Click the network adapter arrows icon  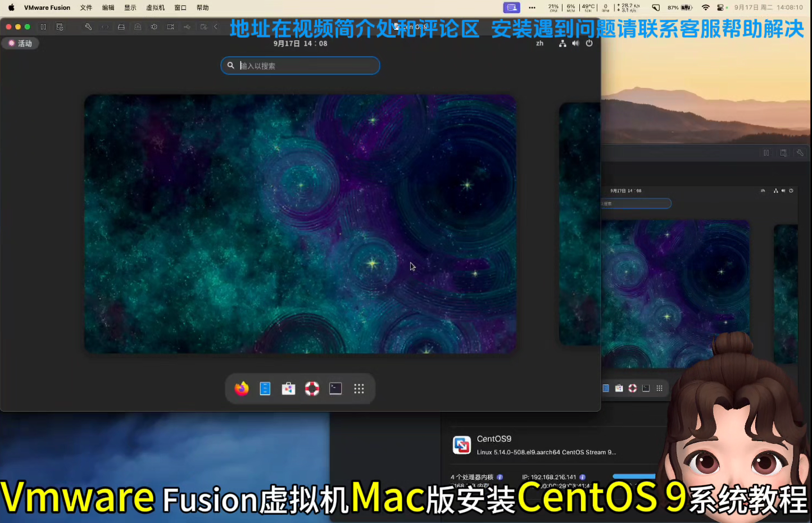(x=105, y=27)
